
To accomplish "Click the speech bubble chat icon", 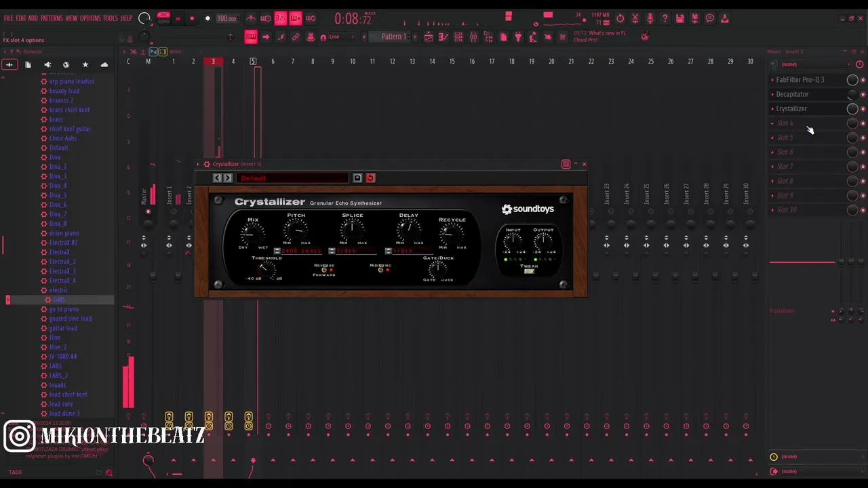I will click(709, 18).
